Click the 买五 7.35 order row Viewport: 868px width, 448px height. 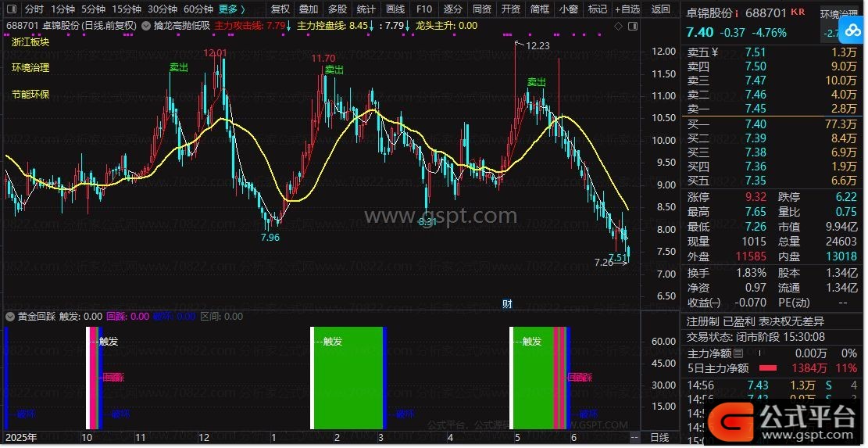pyautogui.click(x=772, y=181)
